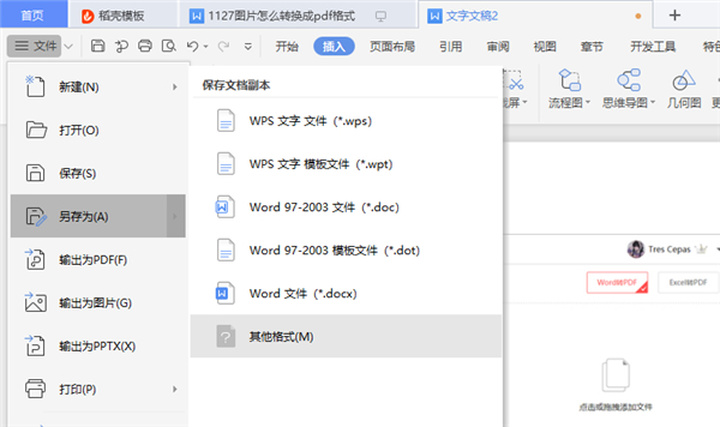
Task: Click the file icon next to *.wps
Action: pos(225,121)
